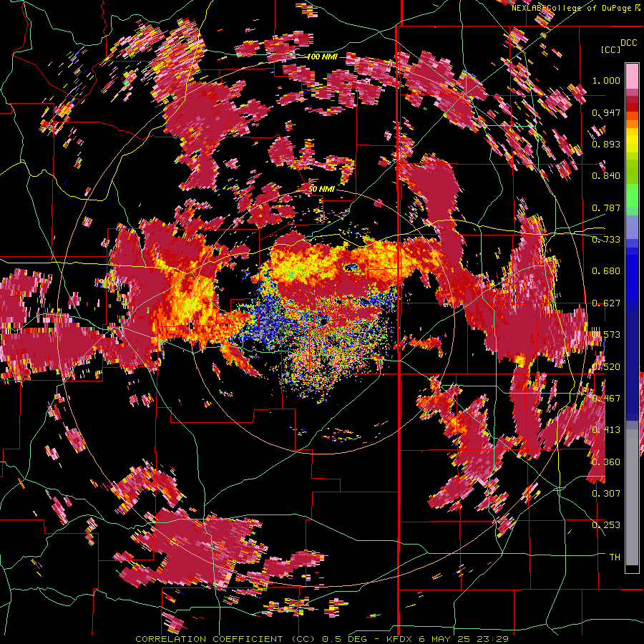The height and width of the screenshot is (644, 644).
Task: Click the 1.000 value on color scale
Action: tap(606, 80)
